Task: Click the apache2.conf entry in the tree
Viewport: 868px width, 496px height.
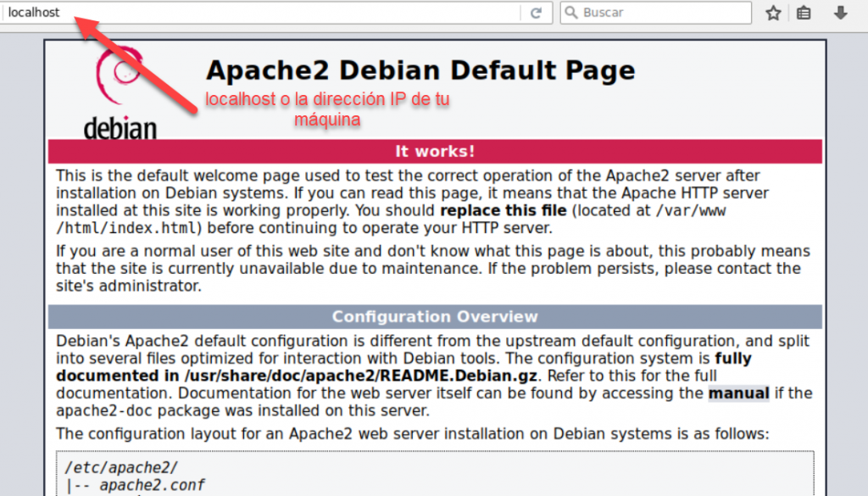Action: (152, 485)
